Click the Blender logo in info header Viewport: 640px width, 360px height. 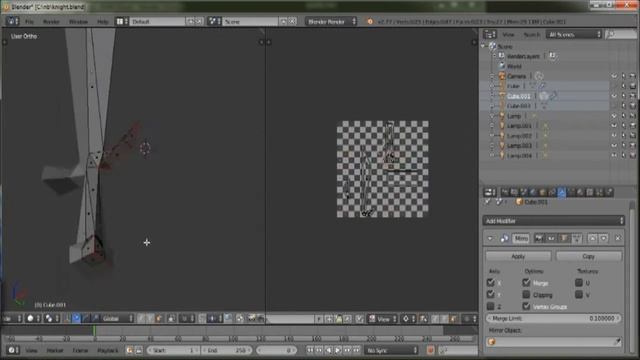click(370, 22)
